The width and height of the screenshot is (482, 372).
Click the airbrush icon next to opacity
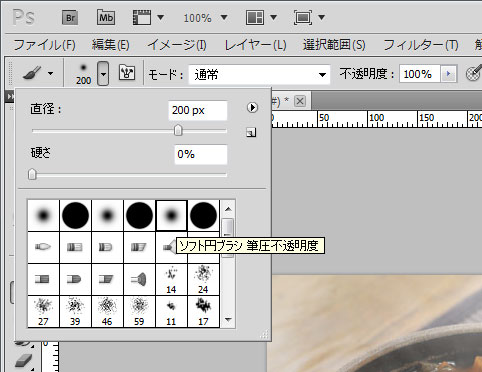474,73
